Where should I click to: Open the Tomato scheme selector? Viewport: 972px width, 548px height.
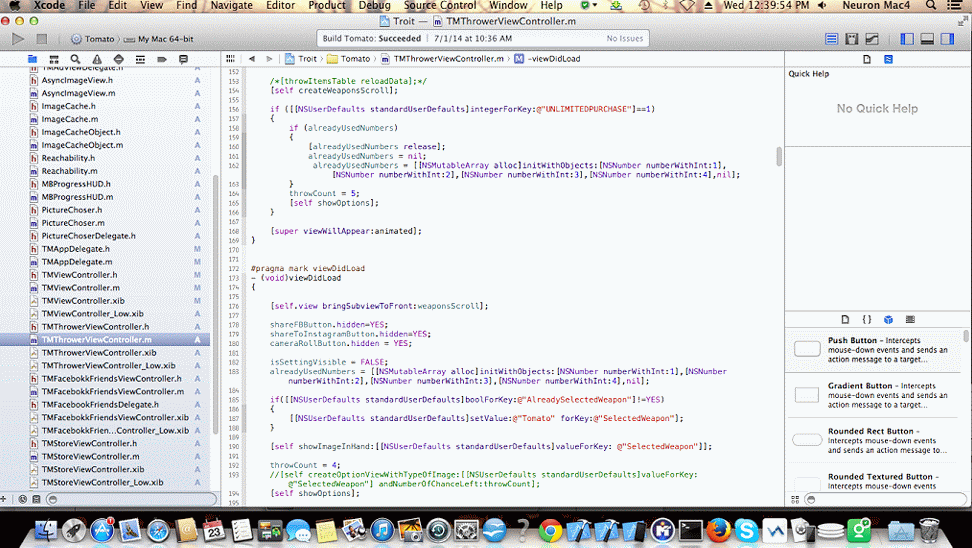[x=93, y=39]
